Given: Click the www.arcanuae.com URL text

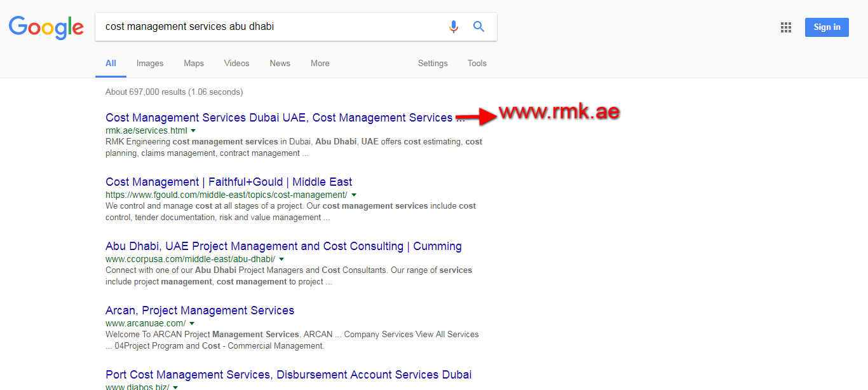Looking at the screenshot, I should pos(146,324).
